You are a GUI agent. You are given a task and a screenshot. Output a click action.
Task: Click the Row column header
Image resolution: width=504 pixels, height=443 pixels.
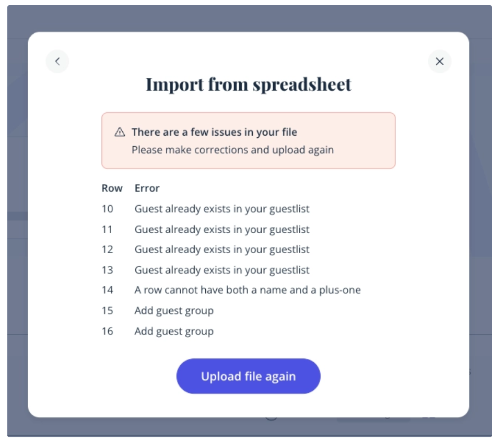(112, 188)
